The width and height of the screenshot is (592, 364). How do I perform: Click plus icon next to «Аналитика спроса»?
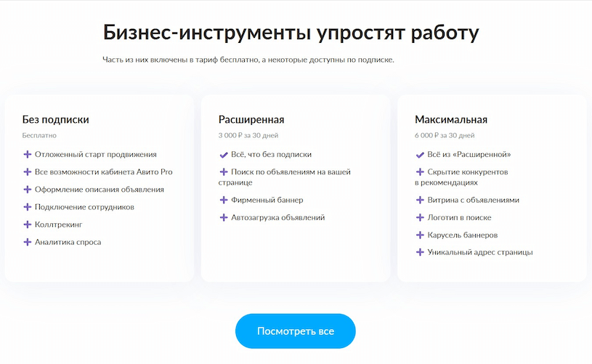coord(28,242)
